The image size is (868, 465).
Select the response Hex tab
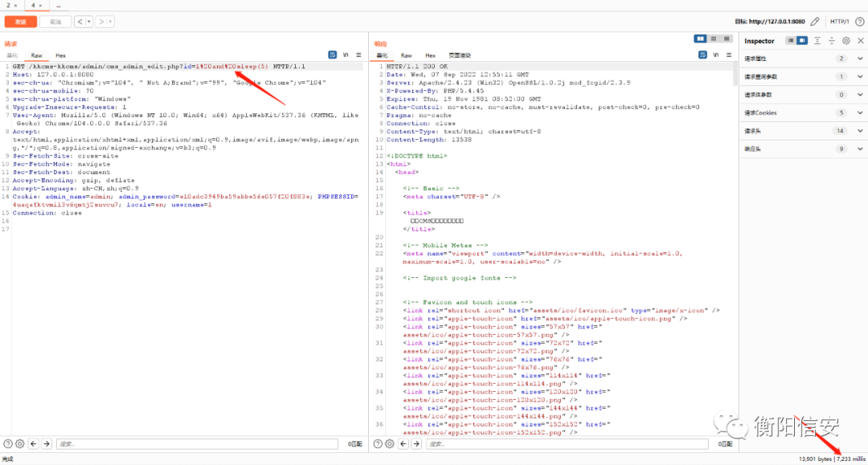pyautogui.click(x=430, y=55)
